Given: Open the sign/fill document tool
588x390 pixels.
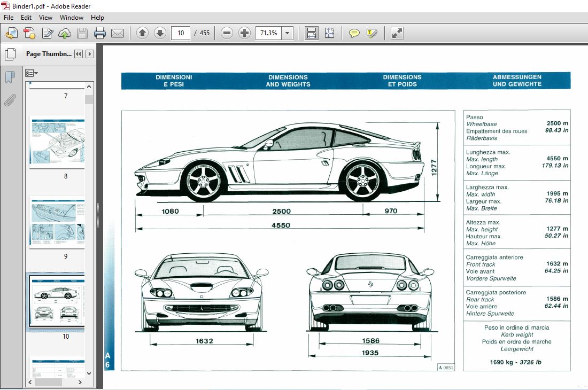Looking at the screenshot, I should (x=47, y=33).
